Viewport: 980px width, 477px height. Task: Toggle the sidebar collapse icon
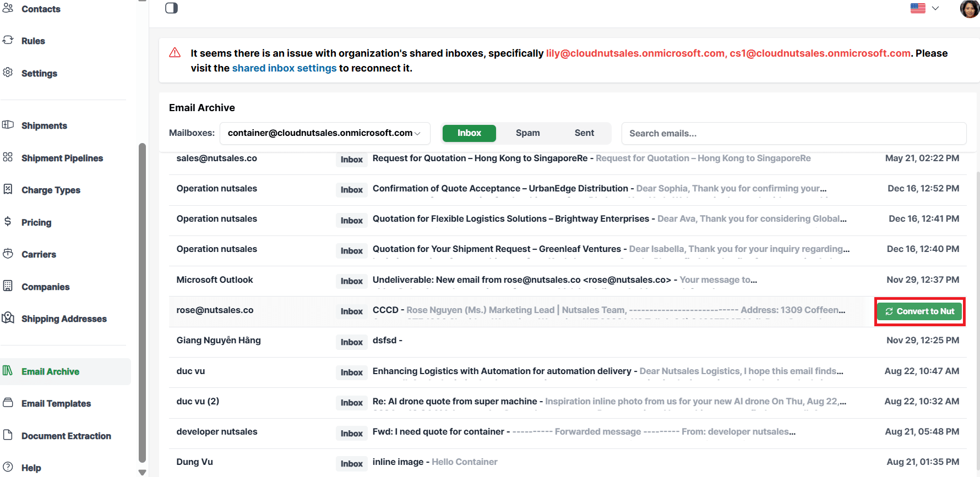(x=171, y=8)
